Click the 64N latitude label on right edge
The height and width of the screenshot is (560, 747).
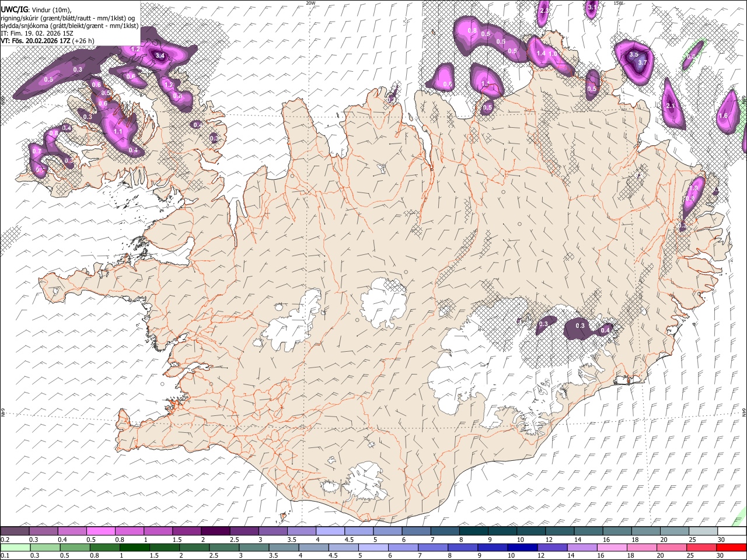point(744,411)
